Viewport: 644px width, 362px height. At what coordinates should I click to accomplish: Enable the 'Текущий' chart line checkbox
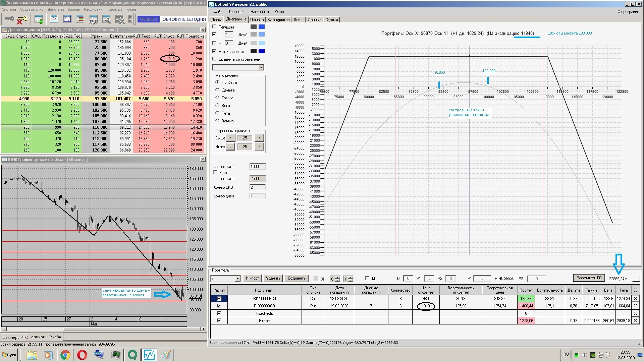214,27
